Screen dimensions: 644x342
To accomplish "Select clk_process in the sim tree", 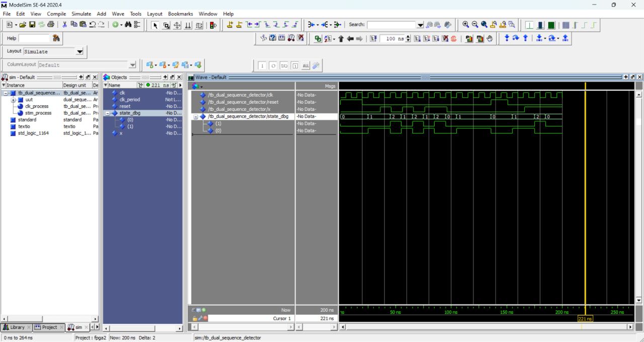I will (x=37, y=106).
